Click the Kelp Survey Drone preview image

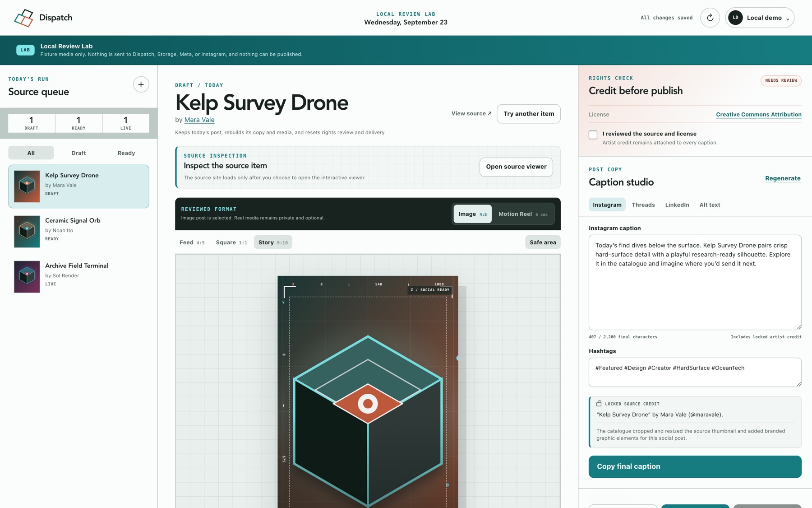(x=368, y=392)
